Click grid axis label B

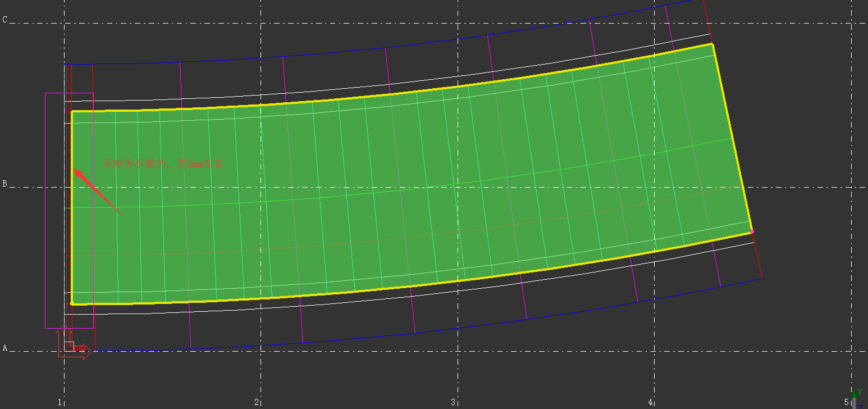[x=5, y=184]
